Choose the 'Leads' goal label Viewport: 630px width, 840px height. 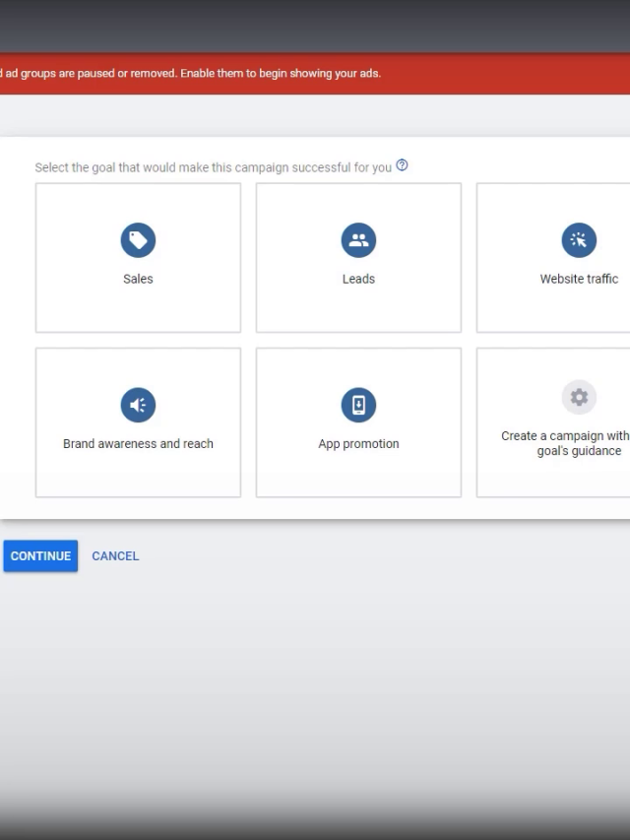[x=358, y=279]
